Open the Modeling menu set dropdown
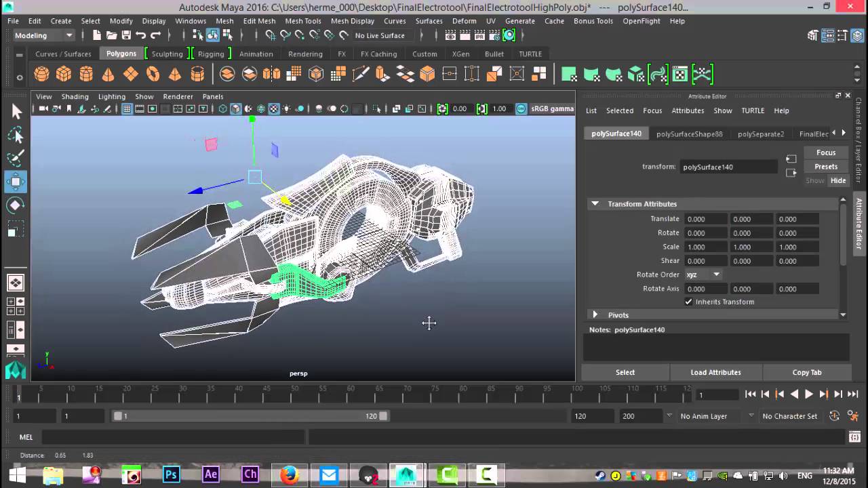This screenshot has height=488, width=868. tap(43, 35)
